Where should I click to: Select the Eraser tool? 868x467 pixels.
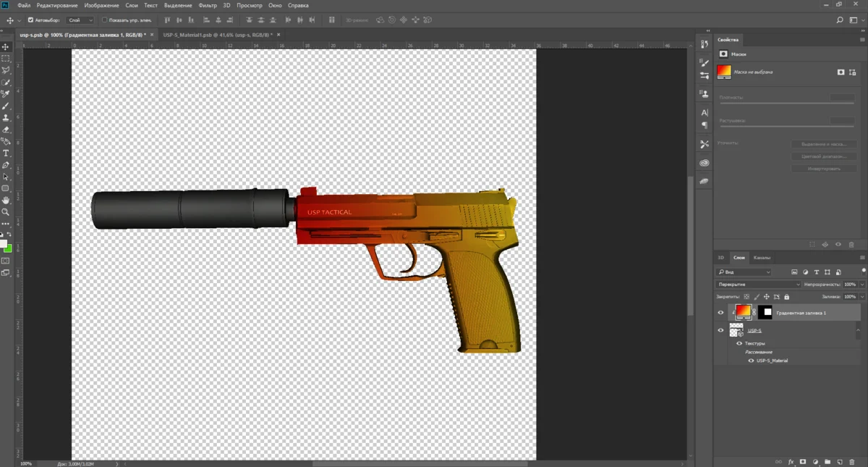(x=6, y=130)
